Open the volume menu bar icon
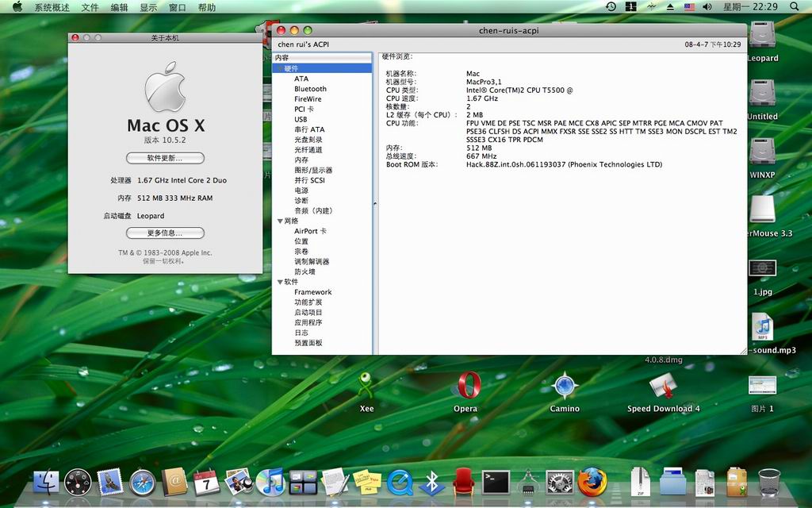Screen dimensions: 812x508 pos(707,6)
